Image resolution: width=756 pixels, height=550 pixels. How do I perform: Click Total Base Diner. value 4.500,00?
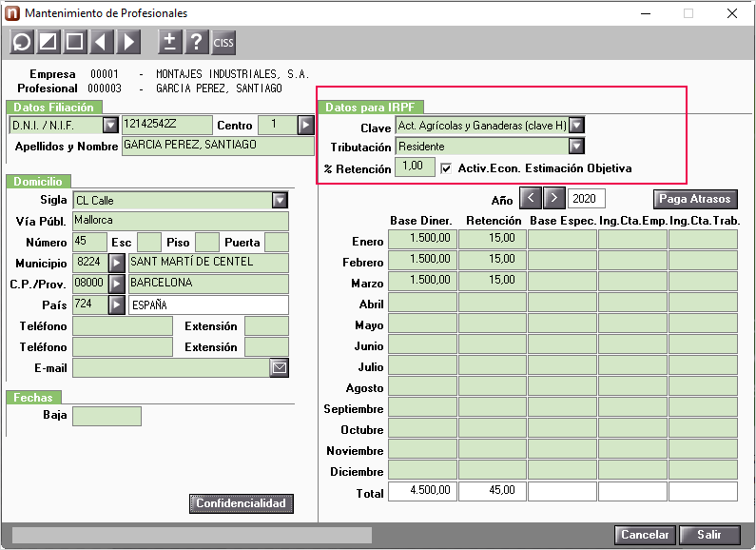click(422, 491)
